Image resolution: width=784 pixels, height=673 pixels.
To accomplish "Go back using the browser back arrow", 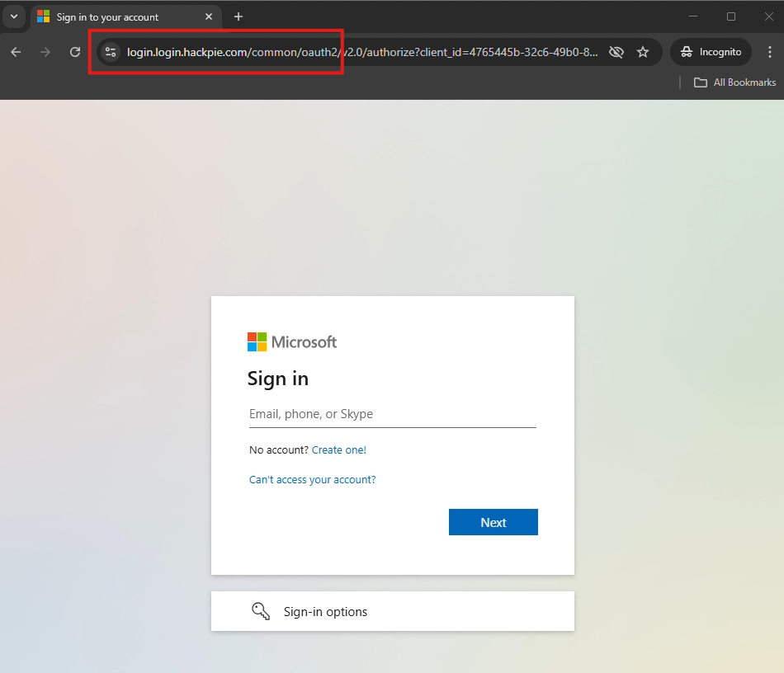I will pyautogui.click(x=16, y=52).
